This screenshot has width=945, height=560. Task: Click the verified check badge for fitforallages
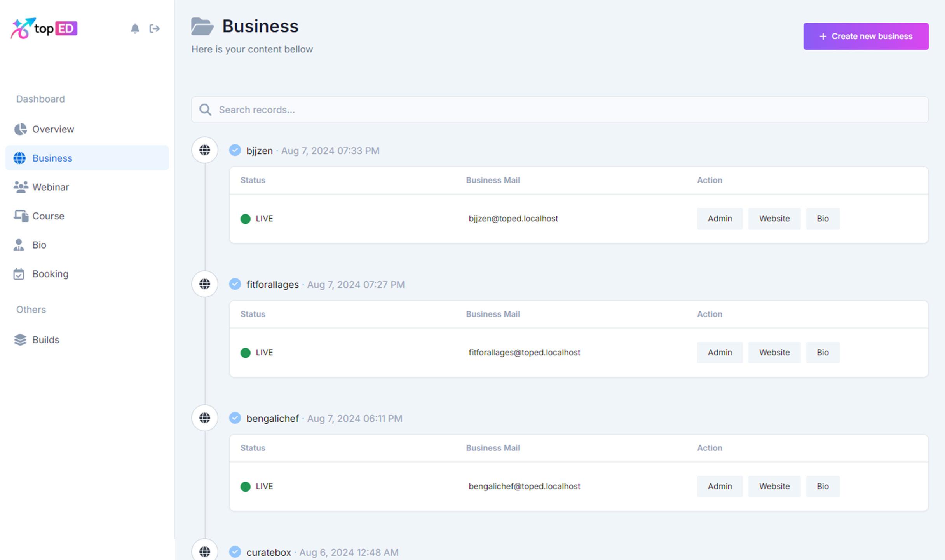pyautogui.click(x=235, y=284)
